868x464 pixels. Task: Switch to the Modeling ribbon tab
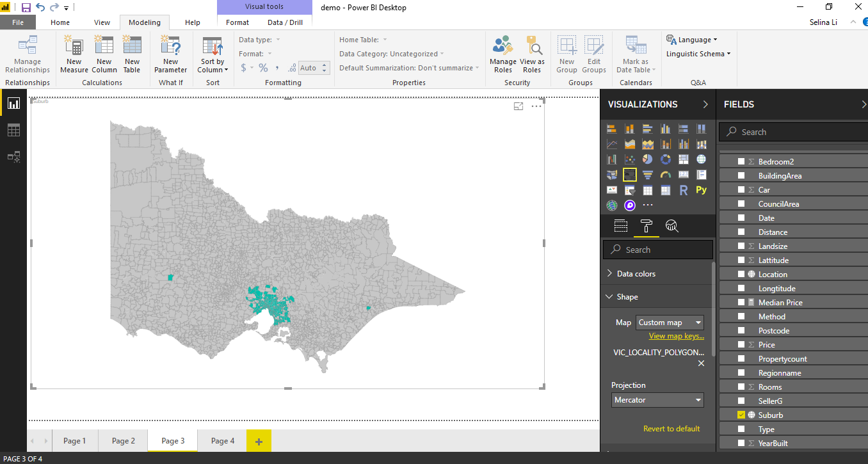pyautogui.click(x=145, y=22)
